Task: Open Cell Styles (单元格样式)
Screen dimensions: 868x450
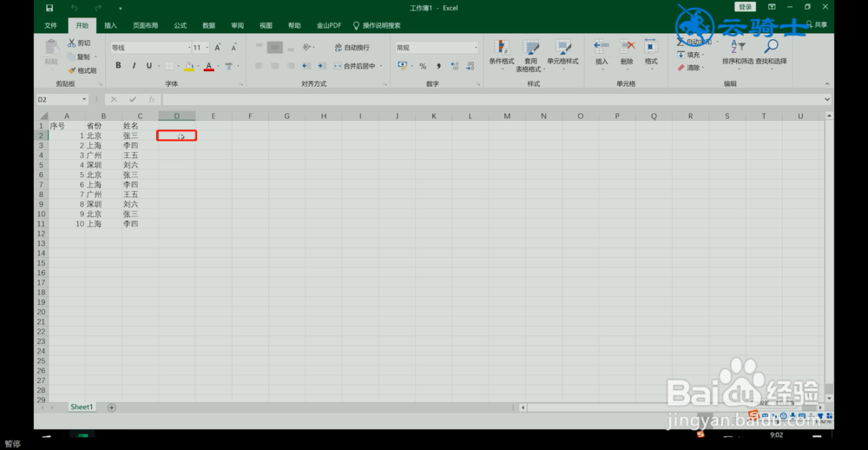Action: coord(563,55)
